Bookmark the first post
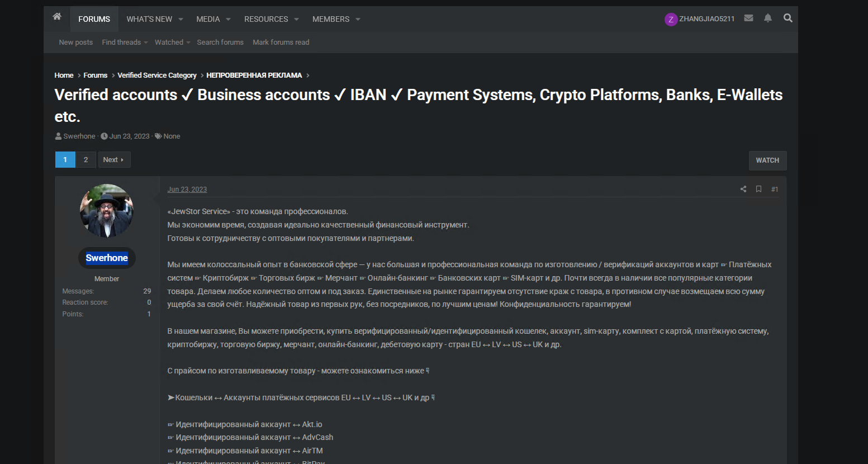 [758, 190]
